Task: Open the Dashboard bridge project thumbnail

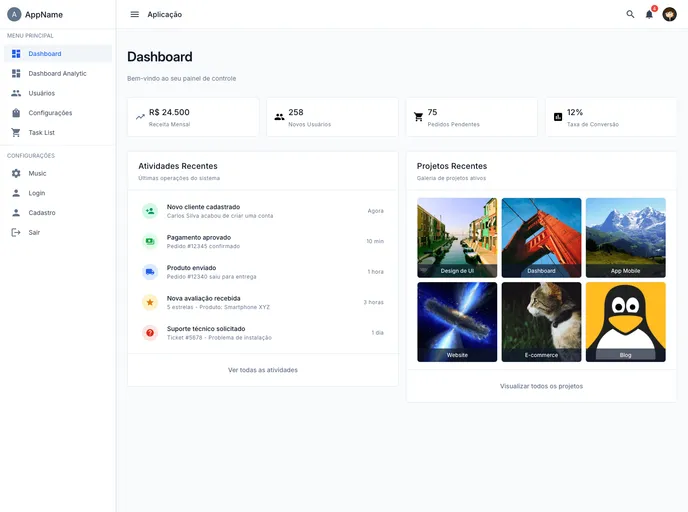Action: pos(541,238)
